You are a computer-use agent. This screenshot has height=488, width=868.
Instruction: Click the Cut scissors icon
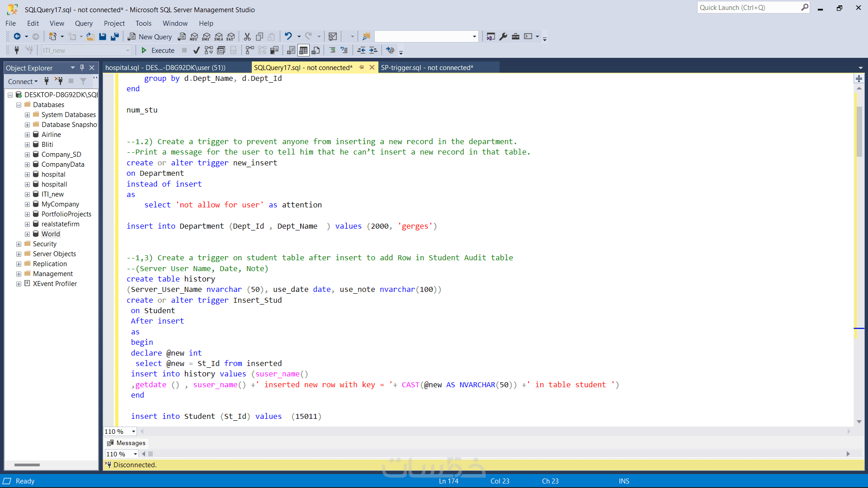[x=247, y=37]
